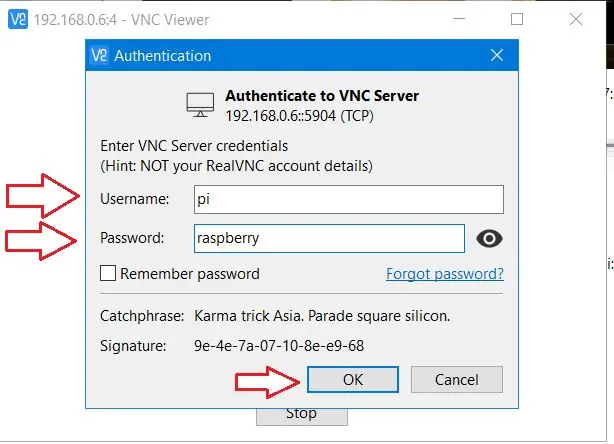Cancel the authentication dialog

pyautogui.click(x=457, y=379)
